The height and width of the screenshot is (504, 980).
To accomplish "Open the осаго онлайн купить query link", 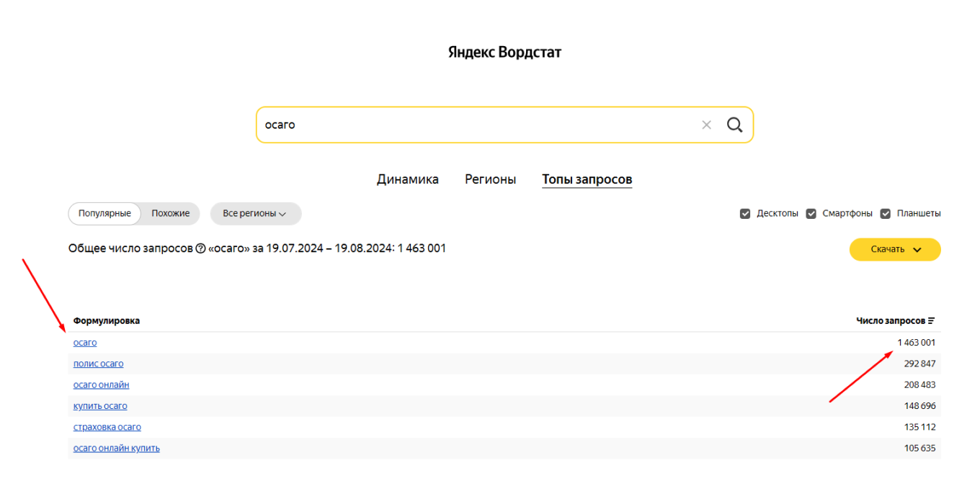I will (117, 448).
